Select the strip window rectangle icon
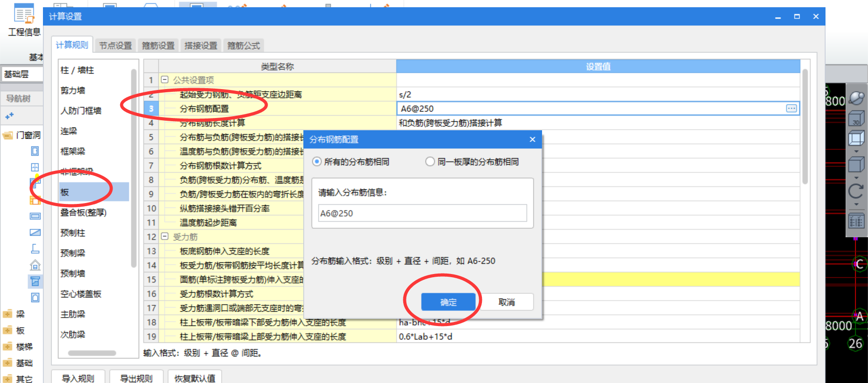This screenshot has width=868, height=383. (x=35, y=216)
